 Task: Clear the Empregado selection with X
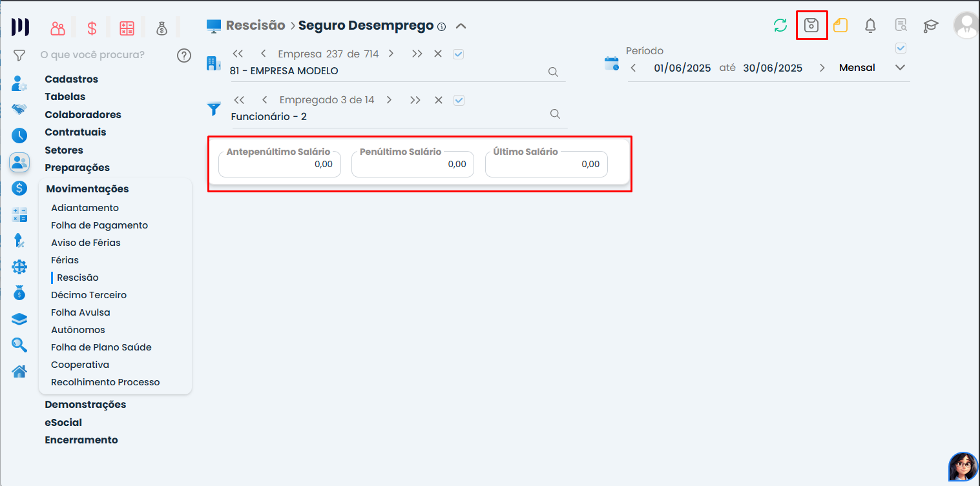tap(439, 100)
